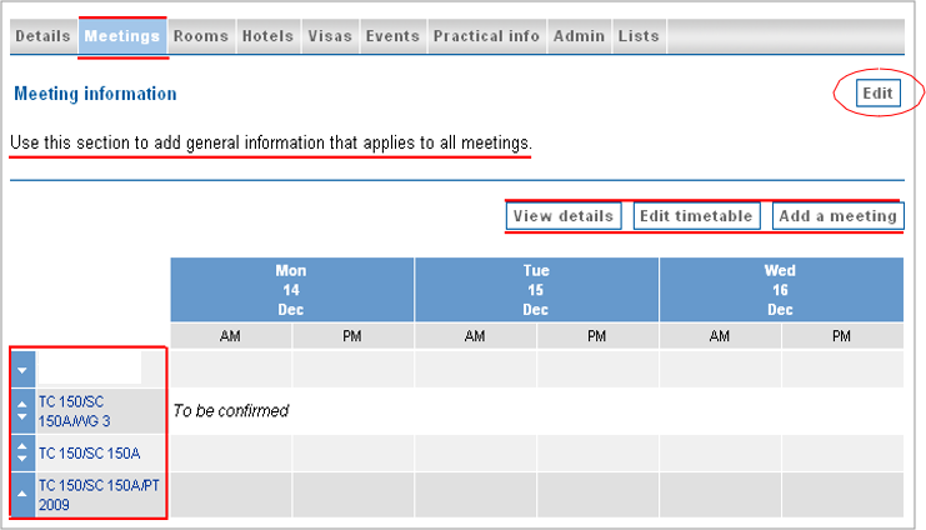Select the Meetings tab
The image size is (926, 530).
122,36
